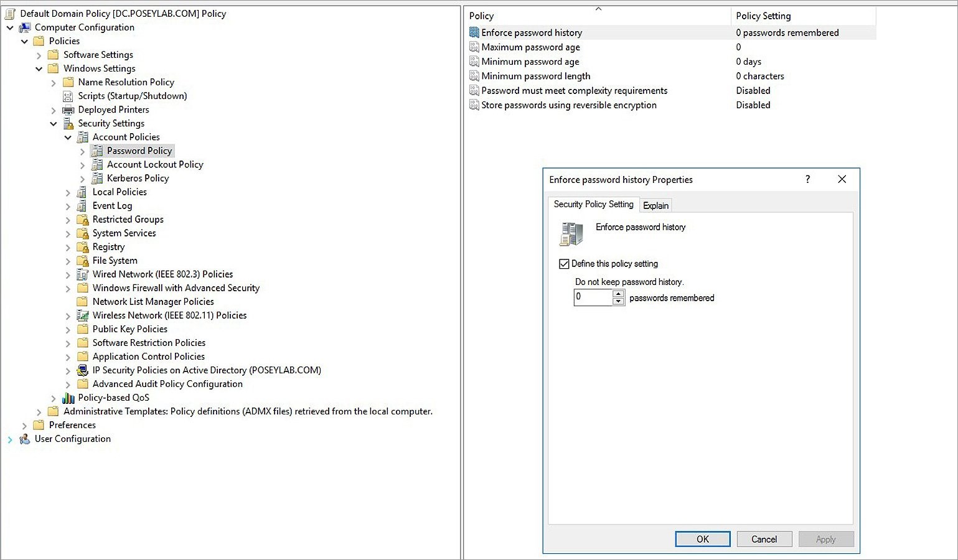Click OK to confirm the policy setting
This screenshot has width=958, height=560.
click(702, 539)
